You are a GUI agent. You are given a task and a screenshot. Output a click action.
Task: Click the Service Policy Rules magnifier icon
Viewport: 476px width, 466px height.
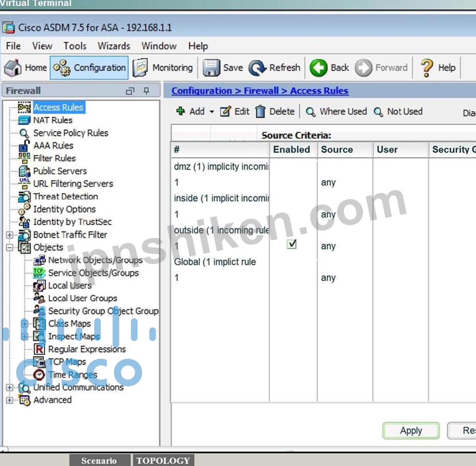click(24, 133)
